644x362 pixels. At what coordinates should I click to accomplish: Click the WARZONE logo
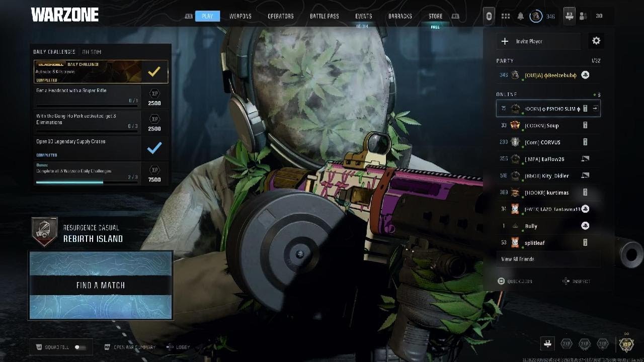pyautogui.click(x=64, y=15)
